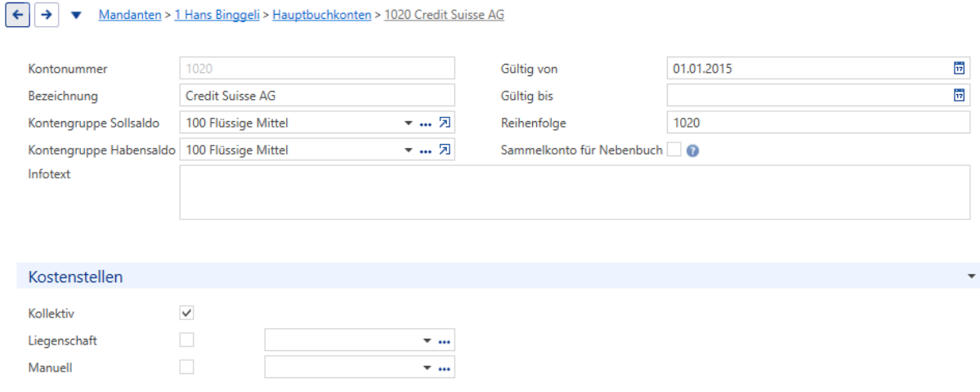The width and height of the screenshot is (980, 392).
Task: Enable Sammelkonto für Nebenbuch checkbox
Action: coord(673,150)
